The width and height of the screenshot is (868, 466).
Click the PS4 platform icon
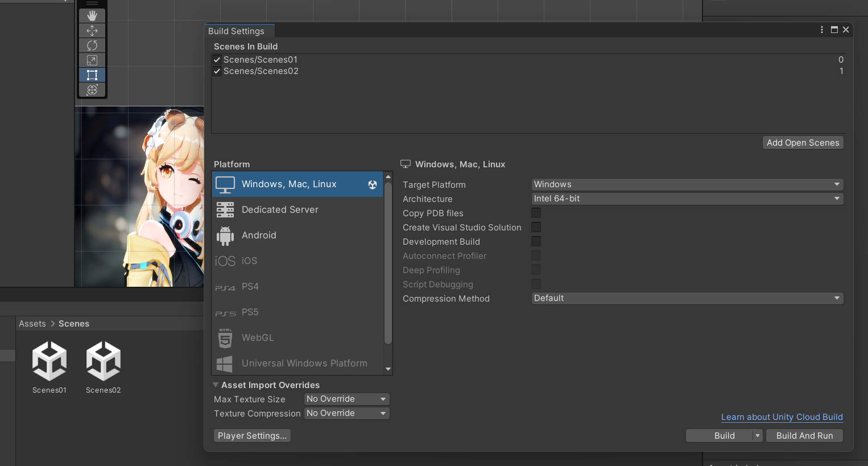(225, 288)
